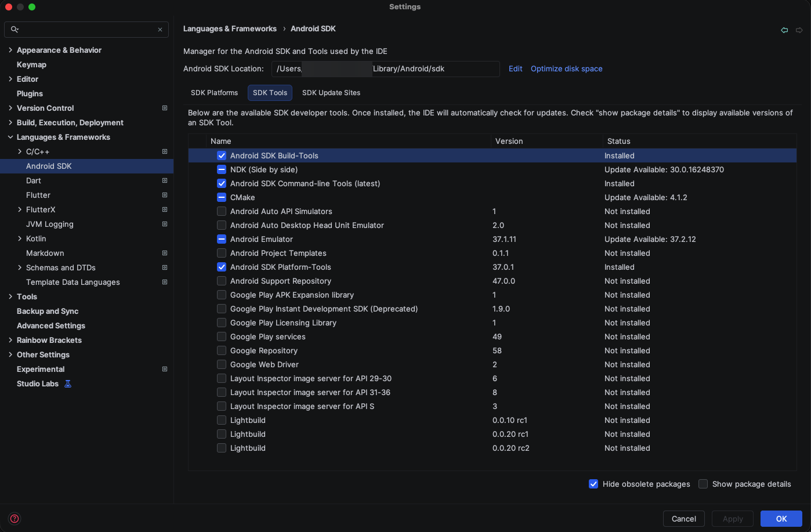Screen dimensions: 811x532
Task: Click Optimize disk space link
Action: coord(567,68)
